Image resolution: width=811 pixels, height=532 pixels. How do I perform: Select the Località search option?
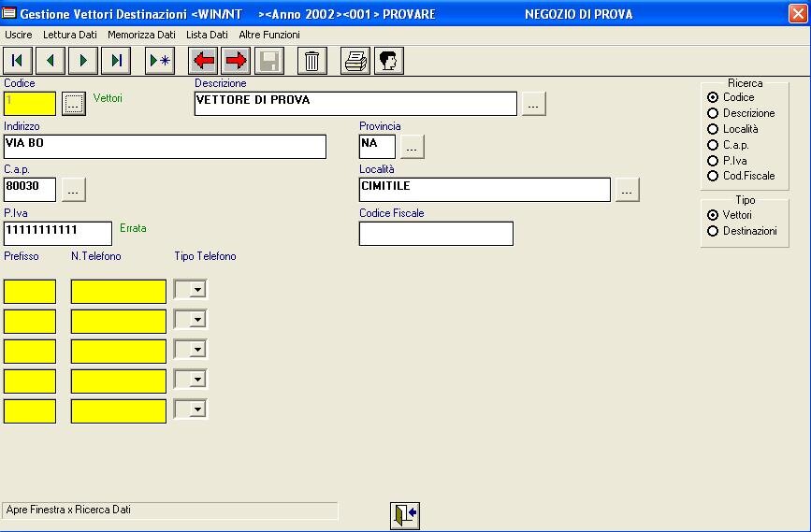point(714,129)
